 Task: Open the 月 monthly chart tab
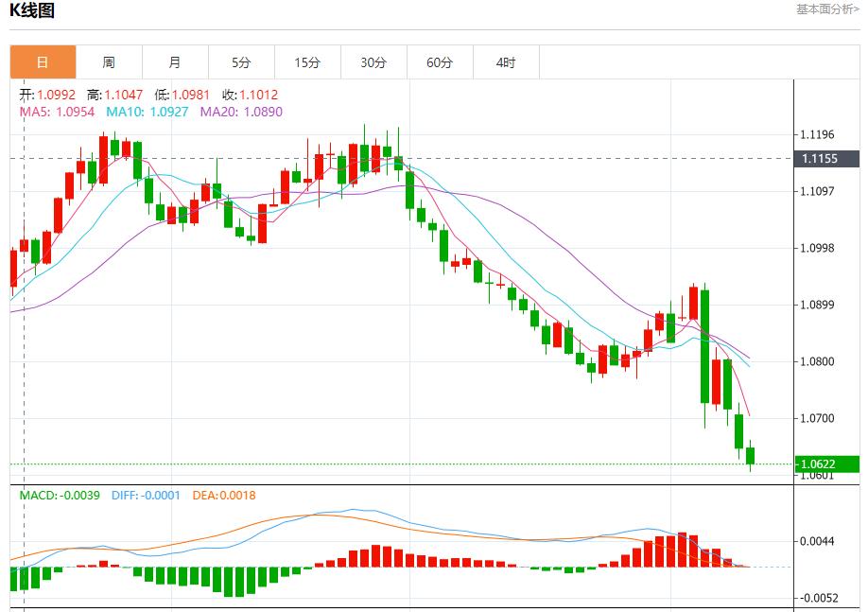coord(175,62)
